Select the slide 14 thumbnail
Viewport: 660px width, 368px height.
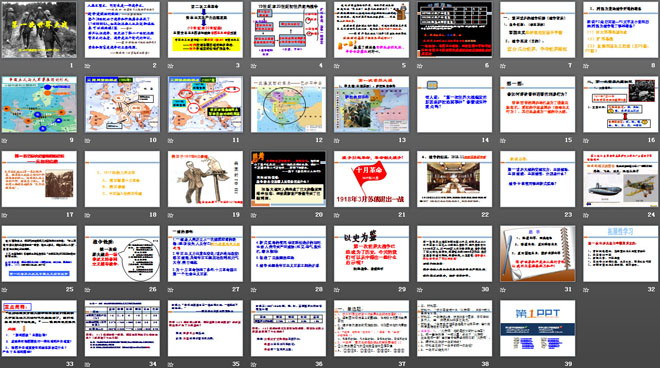(455, 104)
